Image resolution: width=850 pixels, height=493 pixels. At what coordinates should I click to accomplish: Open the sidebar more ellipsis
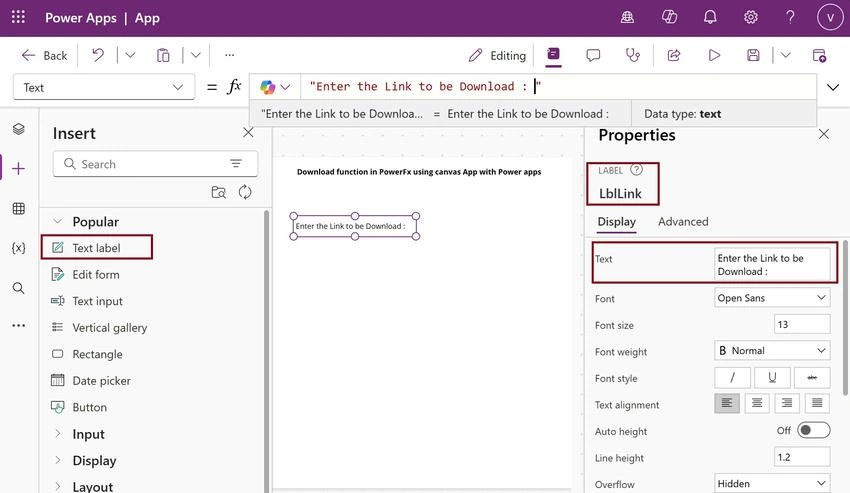click(18, 325)
